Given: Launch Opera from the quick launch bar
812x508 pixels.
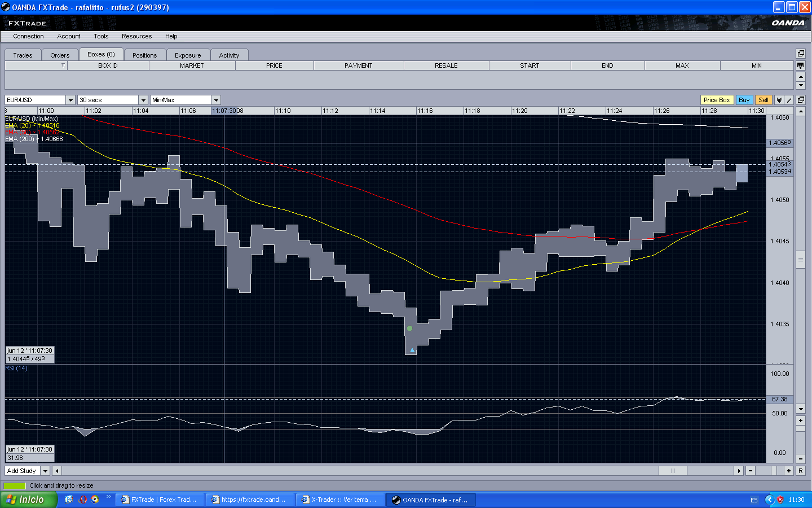Looking at the screenshot, I should coord(83,500).
